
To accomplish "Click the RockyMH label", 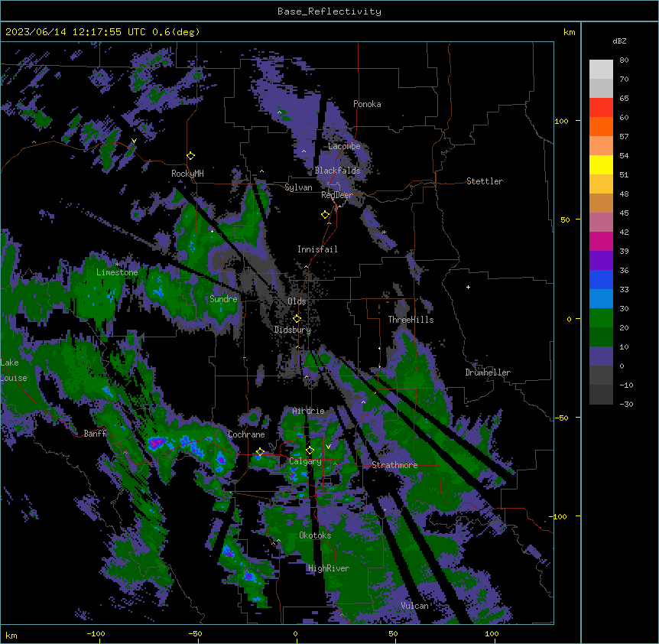I will (x=187, y=174).
